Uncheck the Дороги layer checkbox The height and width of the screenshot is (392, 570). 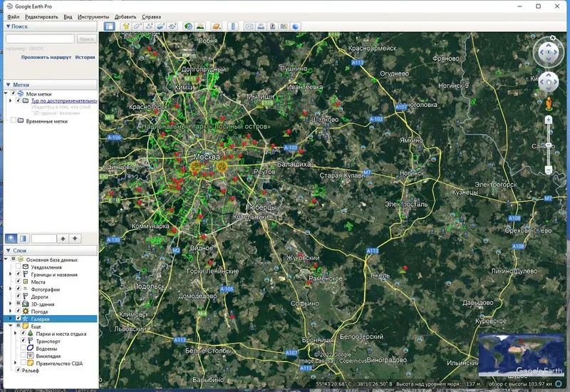(x=19, y=296)
